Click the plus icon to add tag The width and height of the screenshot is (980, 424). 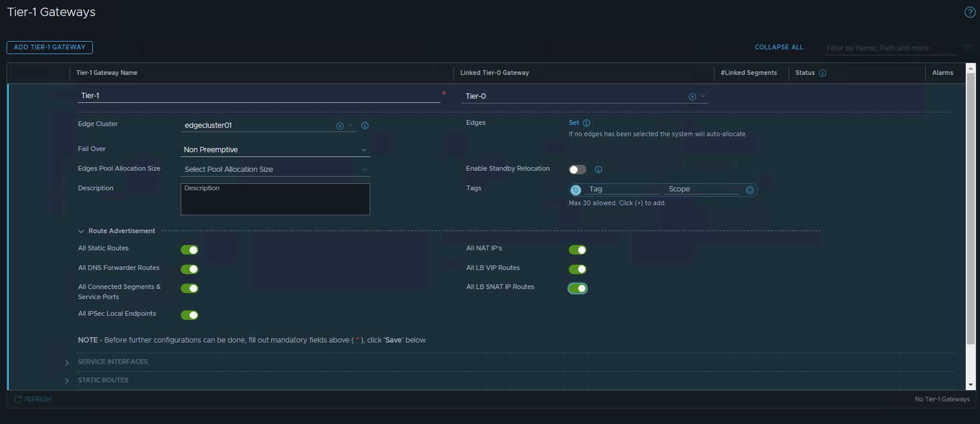pyautogui.click(x=750, y=190)
